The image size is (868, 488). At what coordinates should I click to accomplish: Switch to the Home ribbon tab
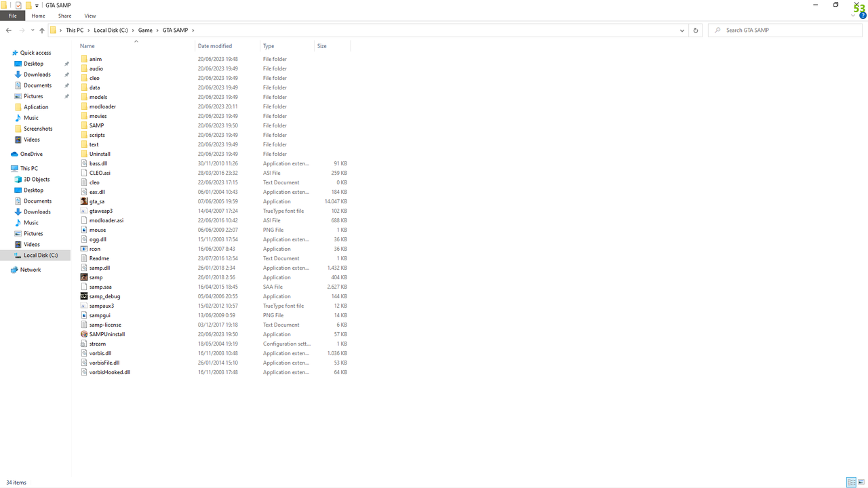pos(38,16)
